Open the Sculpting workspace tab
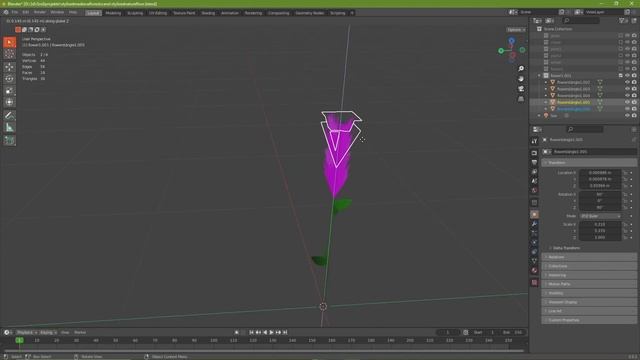The width and height of the screenshot is (640, 360). pyautogui.click(x=135, y=13)
